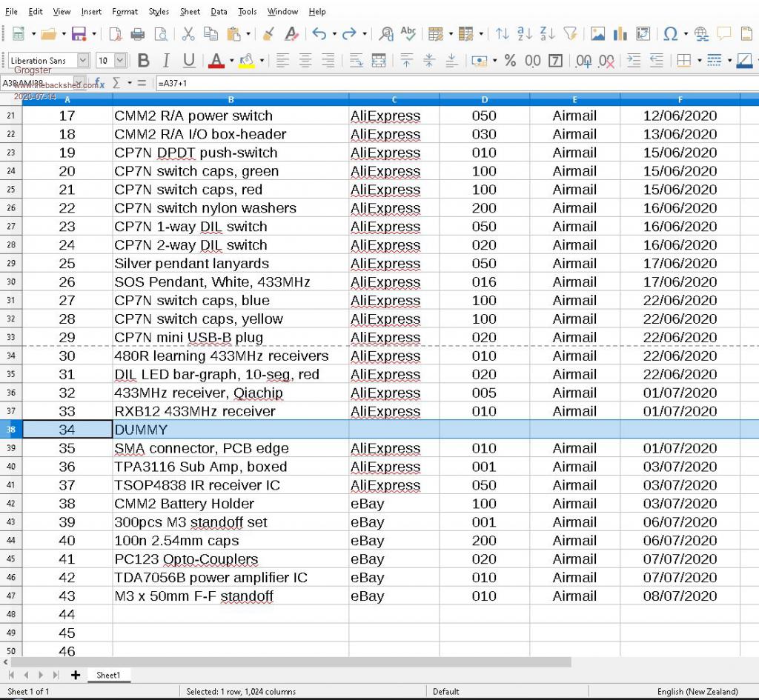Click the Cut scissors icon
759x700 pixels.
pyautogui.click(x=188, y=34)
